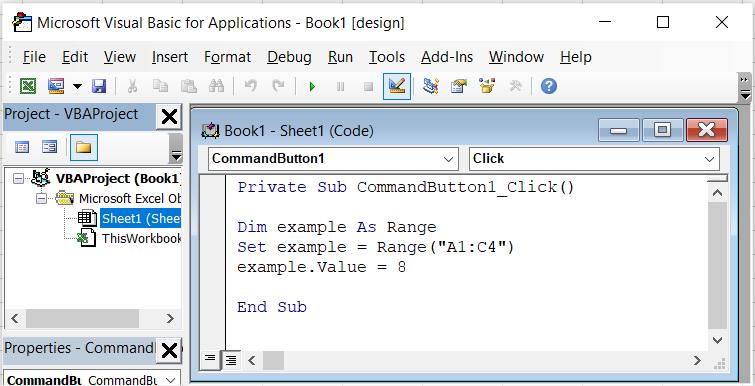
Task: Switch to Procedure View button
Action: pyautogui.click(x=210, y=359)
